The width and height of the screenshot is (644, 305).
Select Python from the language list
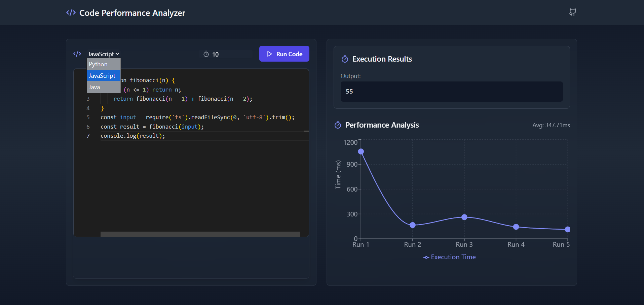(98, 64)
